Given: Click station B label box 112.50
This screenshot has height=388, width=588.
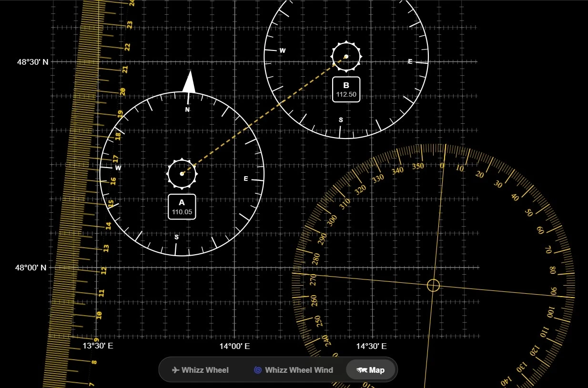Looking at the screenshot, I should pos(346,89).
